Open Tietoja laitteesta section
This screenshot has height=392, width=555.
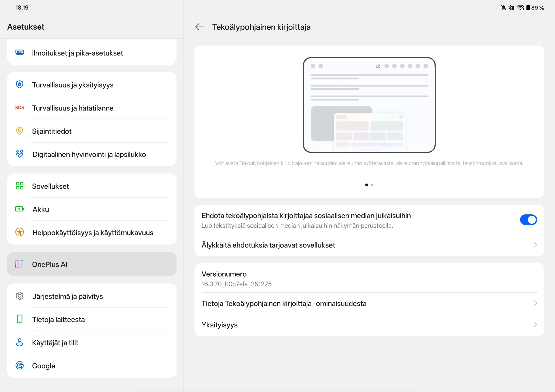[59, 319]
